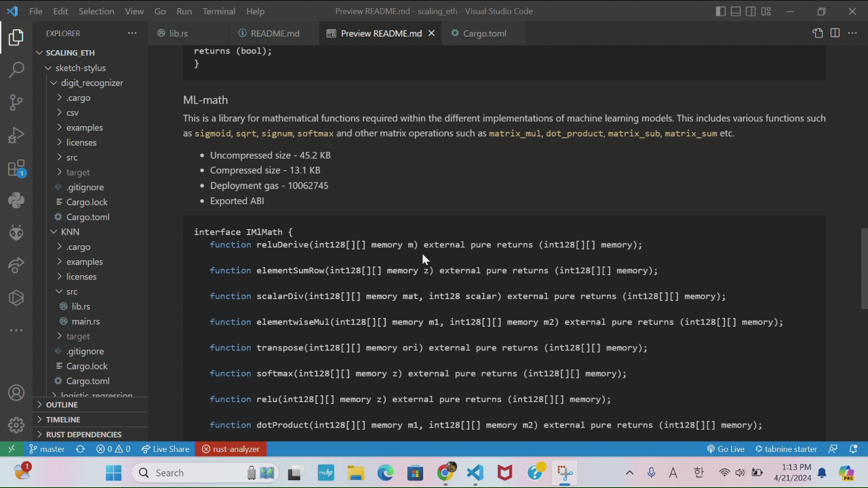Expand the csv folder
This screenshot has height=488, width=868.
(73, 113)
